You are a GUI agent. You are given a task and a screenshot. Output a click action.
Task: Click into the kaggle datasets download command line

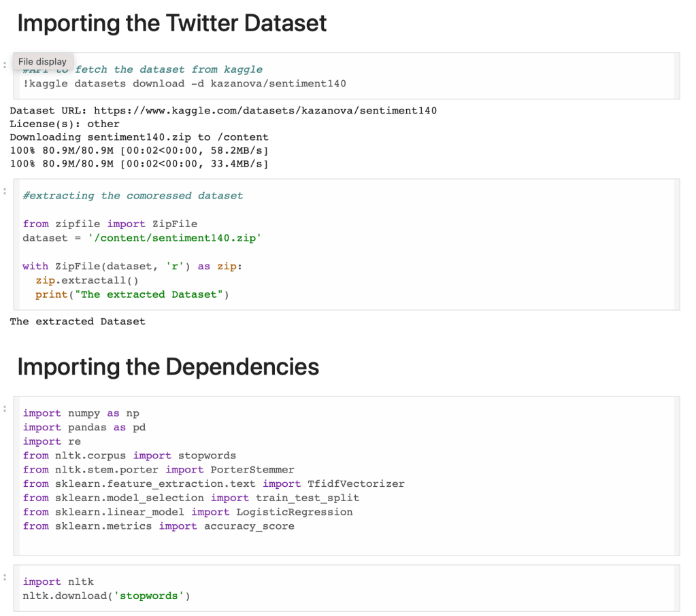184,84
